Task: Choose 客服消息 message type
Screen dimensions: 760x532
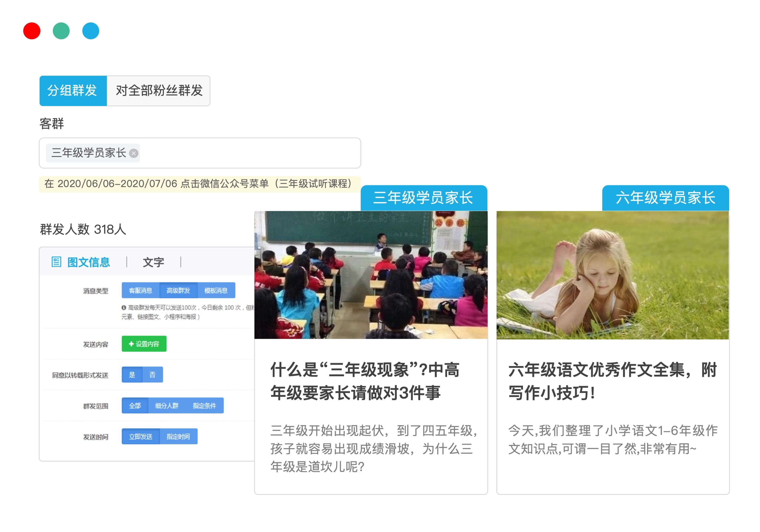Action: (x=141, y=290)
